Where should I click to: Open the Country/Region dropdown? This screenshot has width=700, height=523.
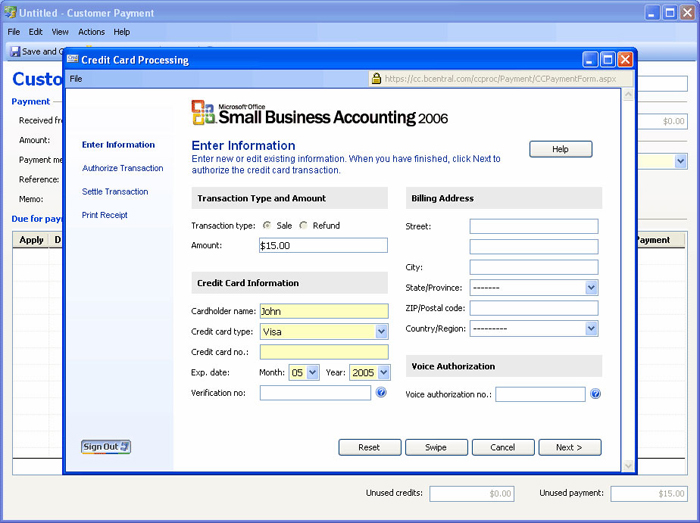[x=591, y=329]
